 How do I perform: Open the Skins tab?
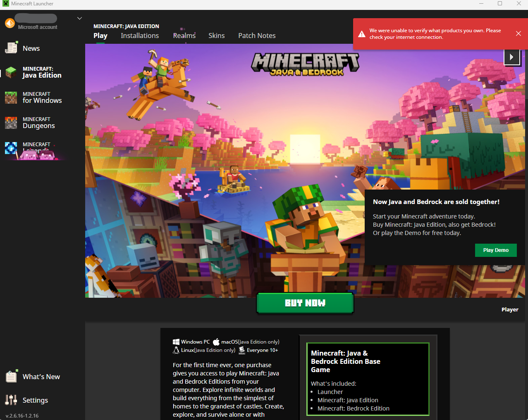click(217, 36)
